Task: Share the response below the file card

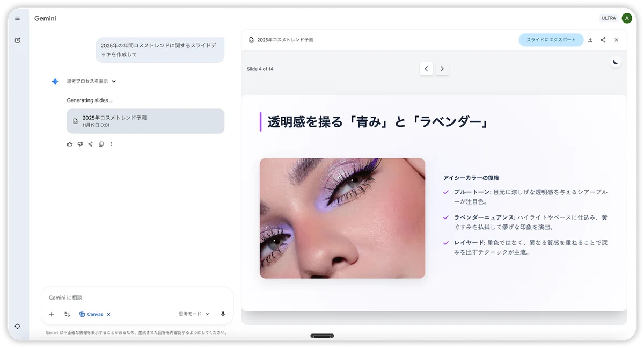Action: coord(90,144)
